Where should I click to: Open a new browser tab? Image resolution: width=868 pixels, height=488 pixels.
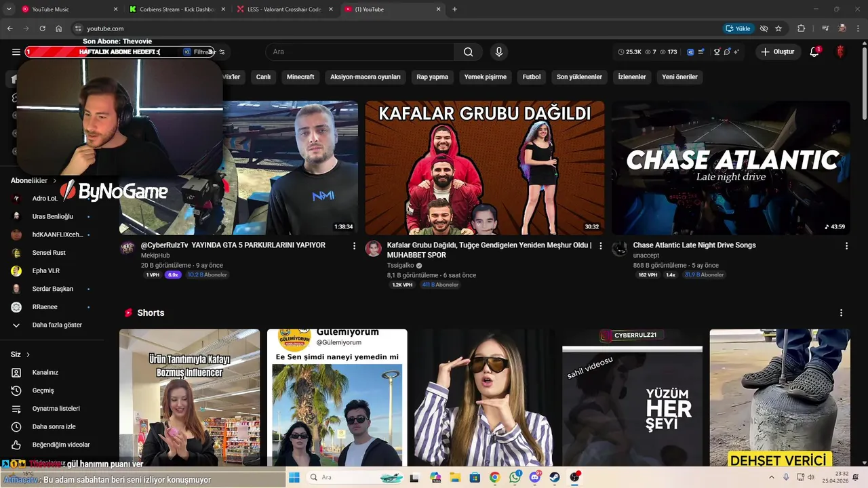tap(454, 9)
